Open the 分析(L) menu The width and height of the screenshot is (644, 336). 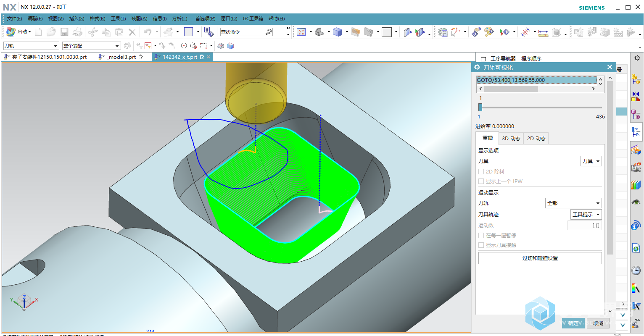(x=180, y=18)
